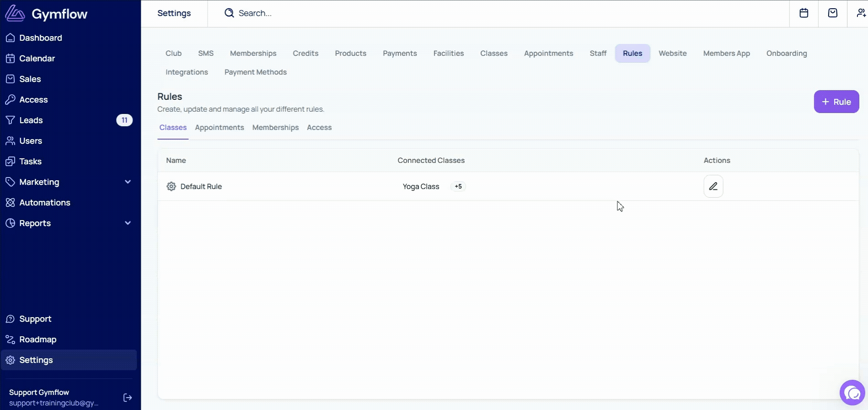Go to the Facilities settings tab
The width and height of the screenshot is (868, 410).
tap(449, 54)
